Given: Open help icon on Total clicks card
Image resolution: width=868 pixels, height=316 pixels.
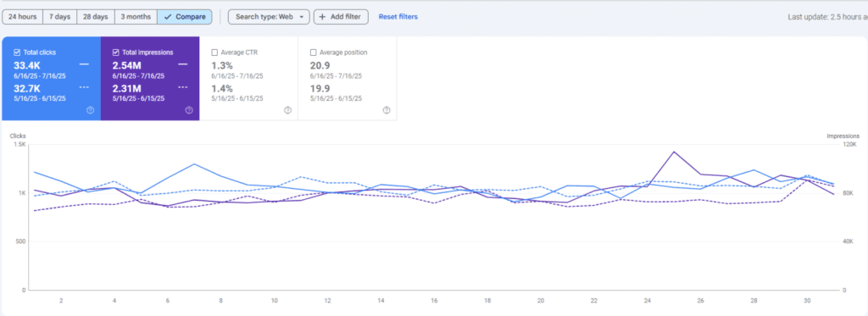Looking at the screenshot, I should pos(90,110).
